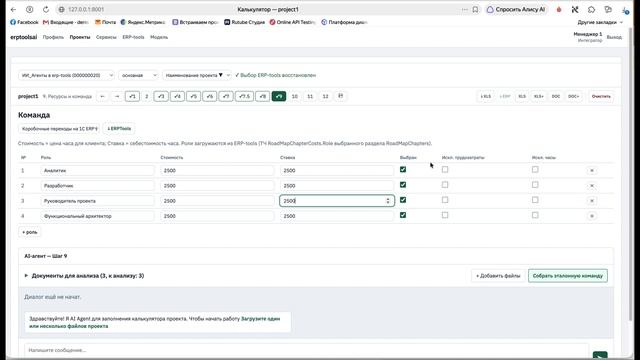Screen dimensions: 640x360
Task: Expand the Другие закладки bookmarks folder
Action: click(600, 22)
